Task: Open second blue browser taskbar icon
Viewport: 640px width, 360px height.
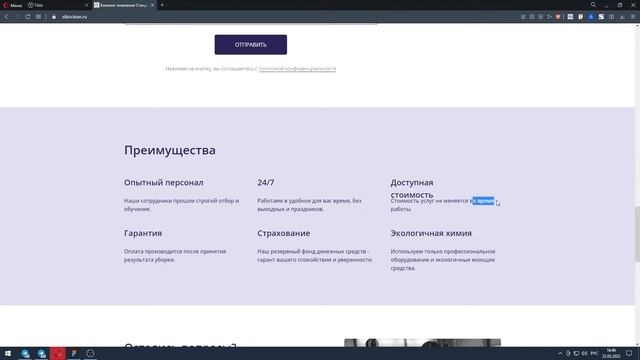Action: tap(42, 353)
